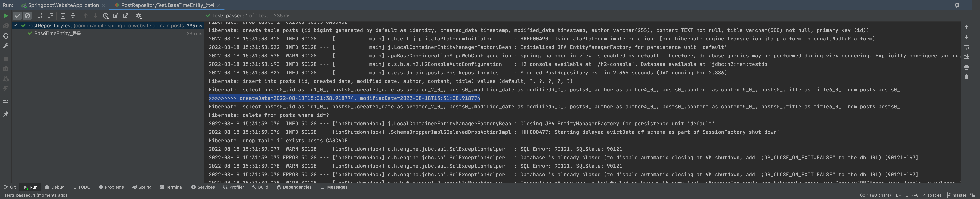This screenshot has width=980, height=199.
Task: Change LF line separator in status bar
Action: click(898, 195)
